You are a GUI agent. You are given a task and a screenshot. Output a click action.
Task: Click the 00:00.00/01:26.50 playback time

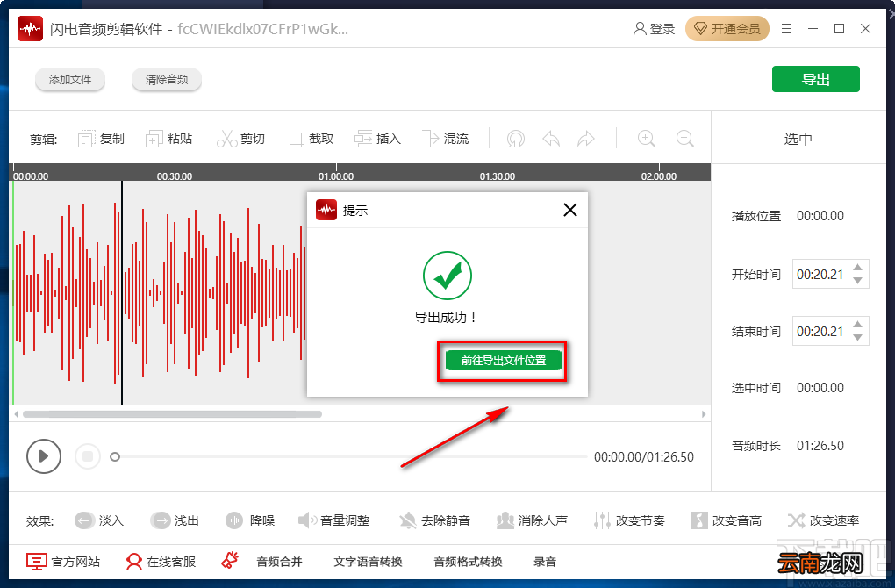click(644, 456)
